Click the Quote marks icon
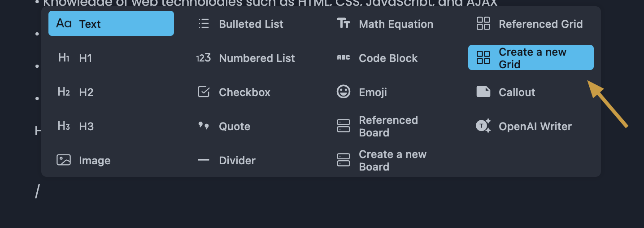Screen dimensions: 644x228 (204, 126)
